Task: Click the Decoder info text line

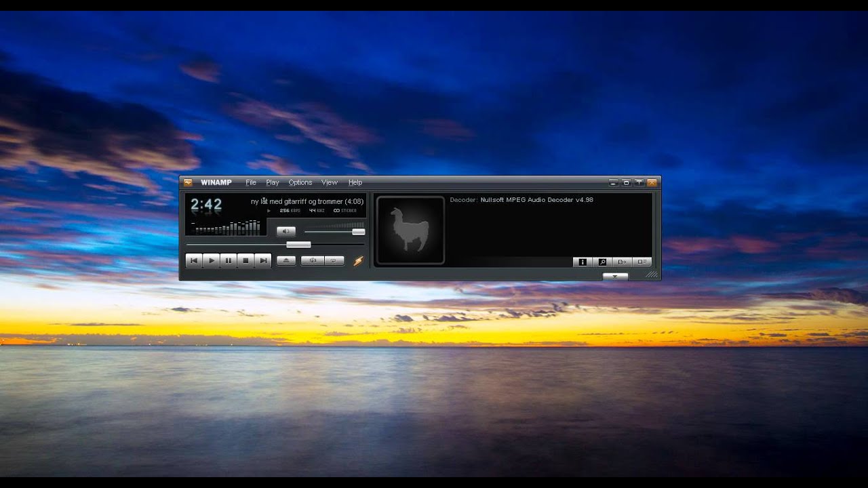Action: click(521, 200)
